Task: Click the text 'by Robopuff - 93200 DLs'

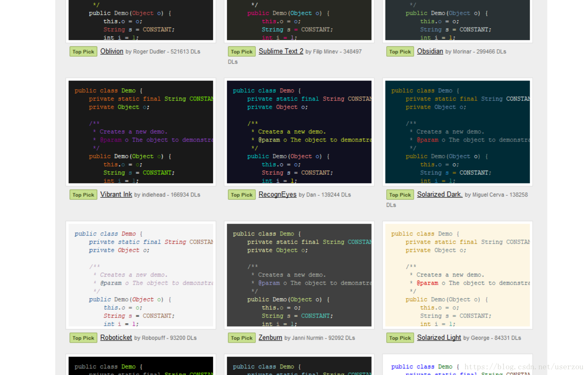Action: (x=165, y=338)
